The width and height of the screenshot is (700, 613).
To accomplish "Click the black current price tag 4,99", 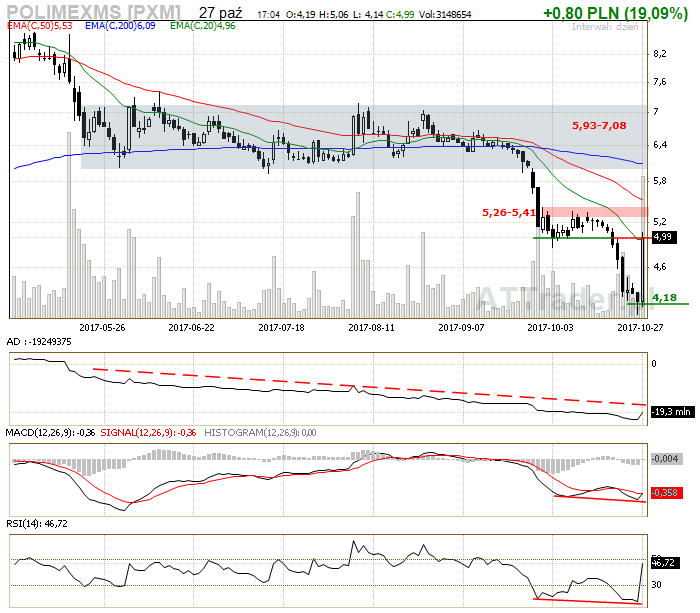I will click(x=664, y=237).
